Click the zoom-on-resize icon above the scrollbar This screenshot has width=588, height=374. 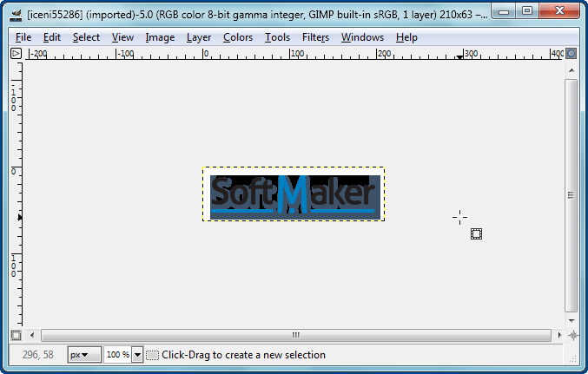click(571, 54)
